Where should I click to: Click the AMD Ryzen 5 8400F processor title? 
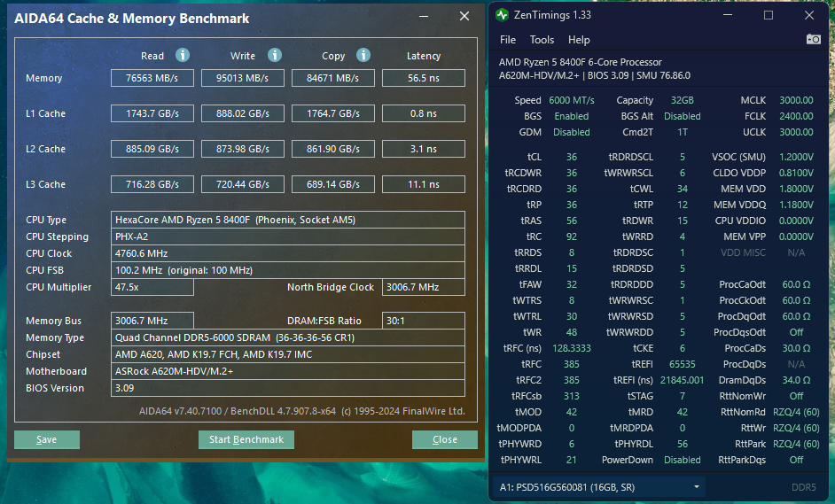pos(580,62)
